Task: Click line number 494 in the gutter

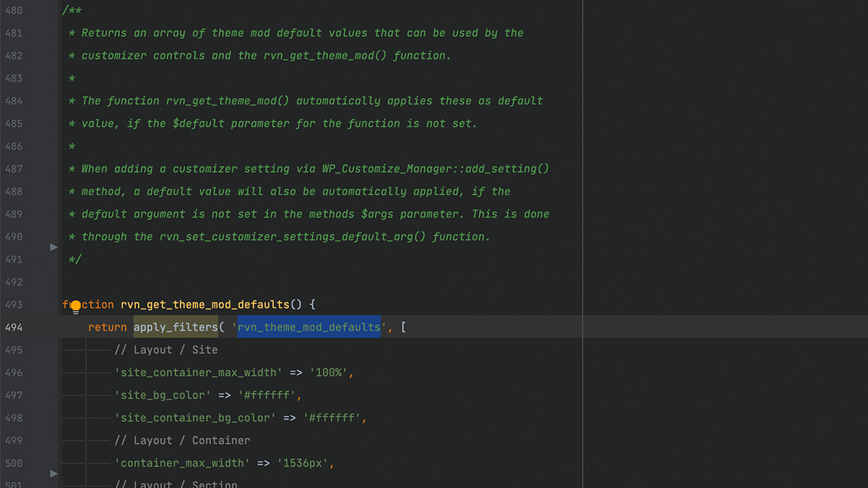Action: pyautogui.click(x=14, y=327)
